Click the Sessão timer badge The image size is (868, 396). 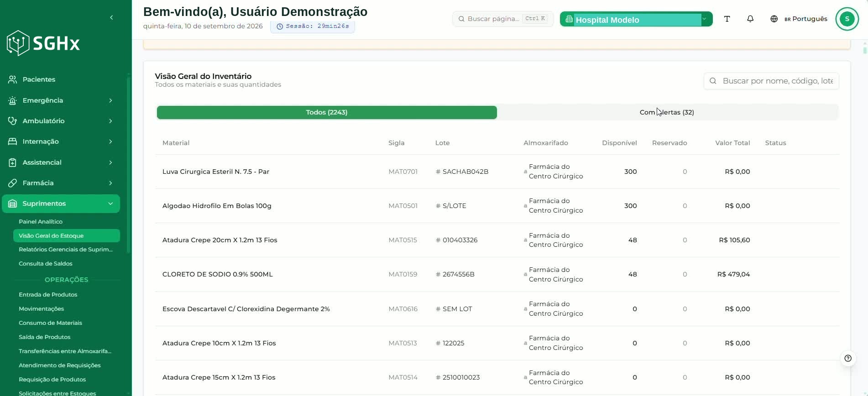pyautogui.click(x=313, y=26)
